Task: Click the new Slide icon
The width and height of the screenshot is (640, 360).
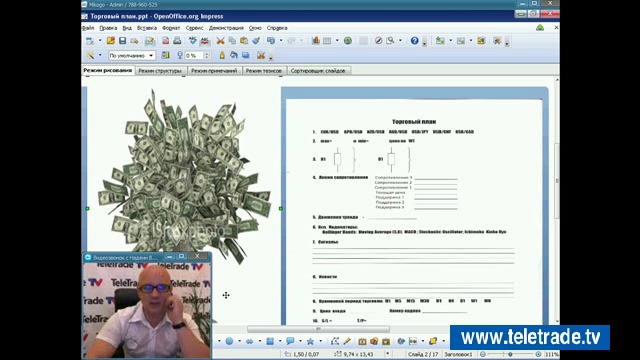Action: [440, 40]
